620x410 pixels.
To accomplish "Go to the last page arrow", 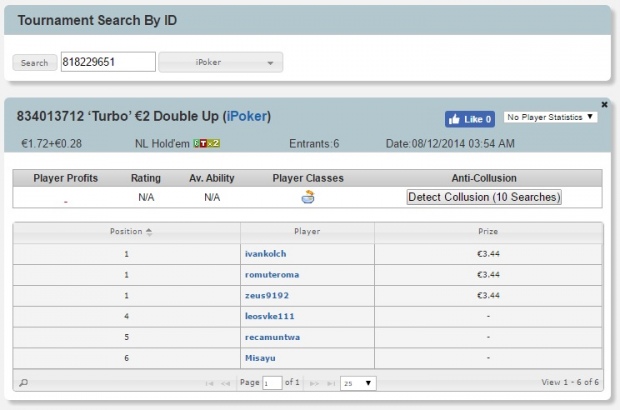I will [331, 383].
